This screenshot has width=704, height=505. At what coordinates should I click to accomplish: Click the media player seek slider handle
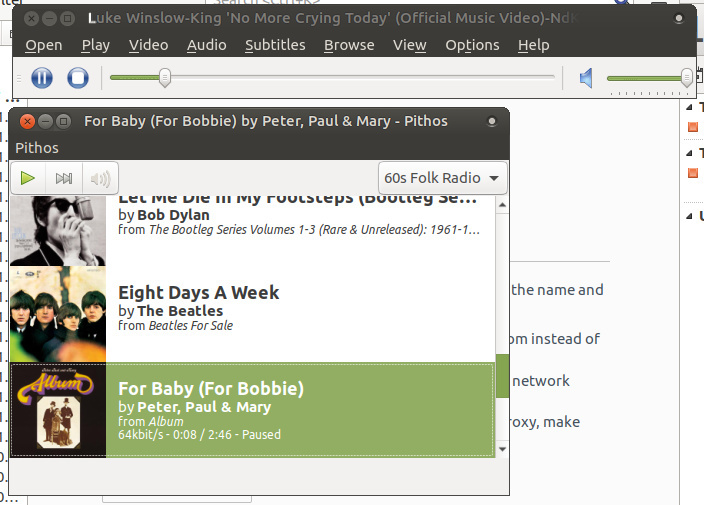tap(165, 78)
